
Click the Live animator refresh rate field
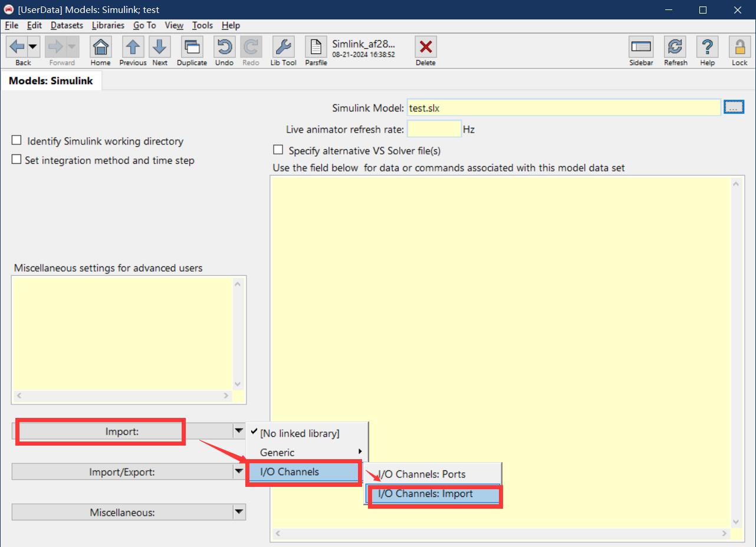434,129
